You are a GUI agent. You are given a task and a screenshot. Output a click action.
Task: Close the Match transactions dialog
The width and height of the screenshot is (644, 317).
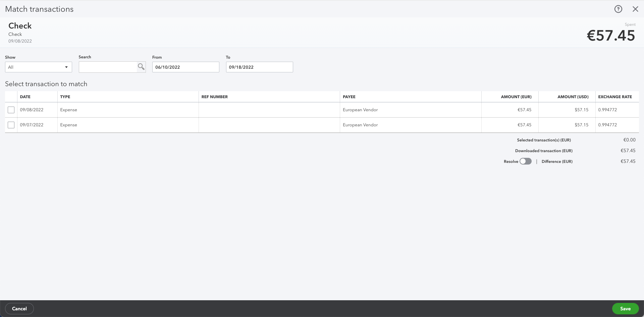click(x=635, y=9)
